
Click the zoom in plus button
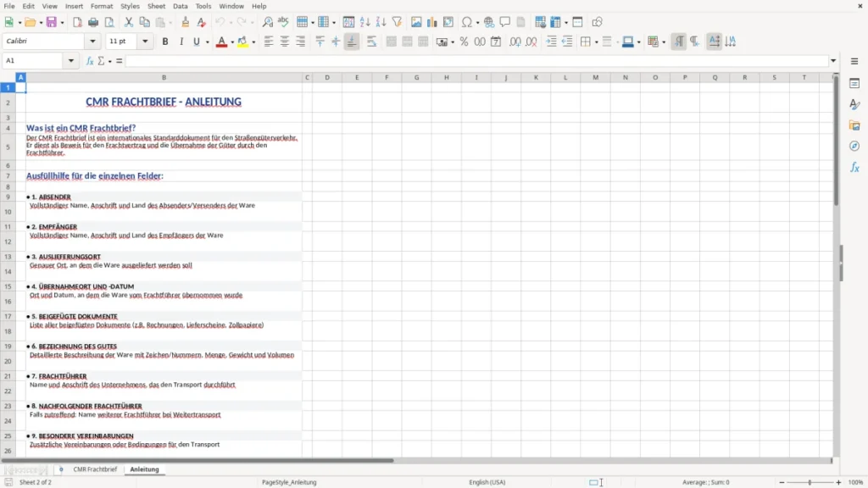point(838,482)
